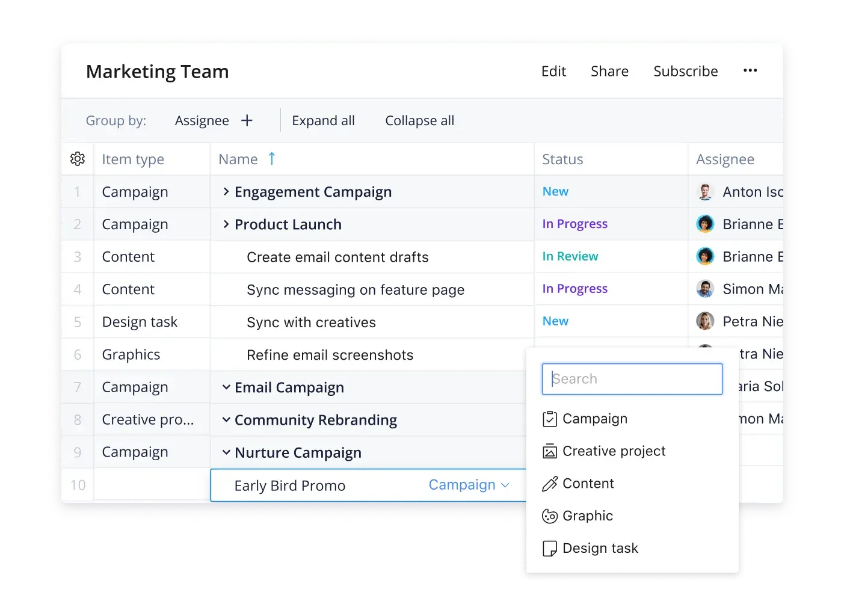This screenshot has width=847, height=616.
Task: Expand the Engagement Campaign row
Action: point(226,192)
